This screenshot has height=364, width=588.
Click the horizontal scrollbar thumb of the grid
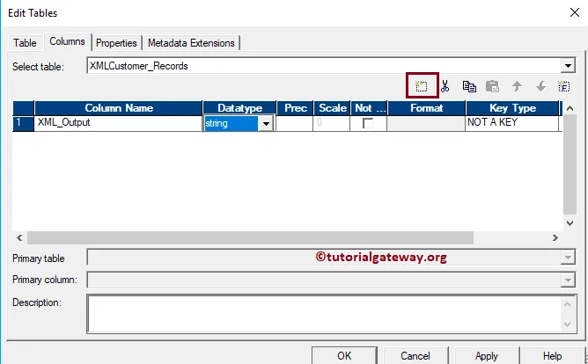pyautogui.click(x=250, y=237)
